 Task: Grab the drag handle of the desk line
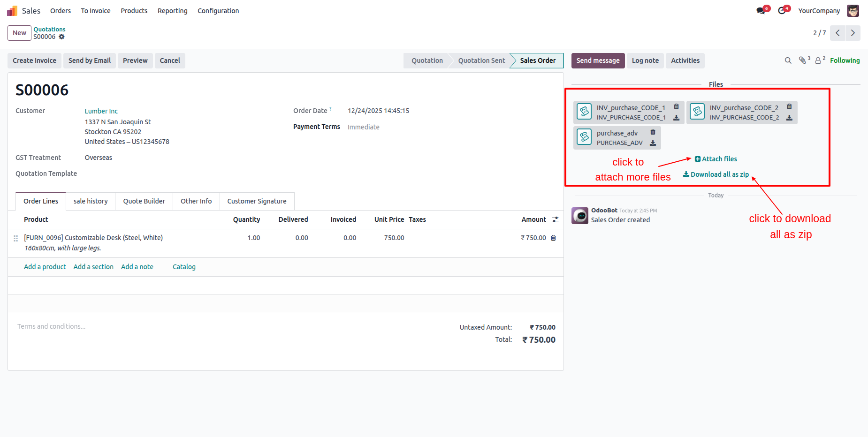[15, 238]
